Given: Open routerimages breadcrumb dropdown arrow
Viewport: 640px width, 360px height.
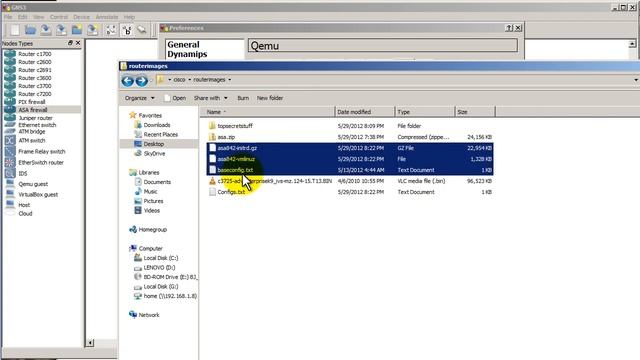Looking at the screenshot, I should [229, 80].
